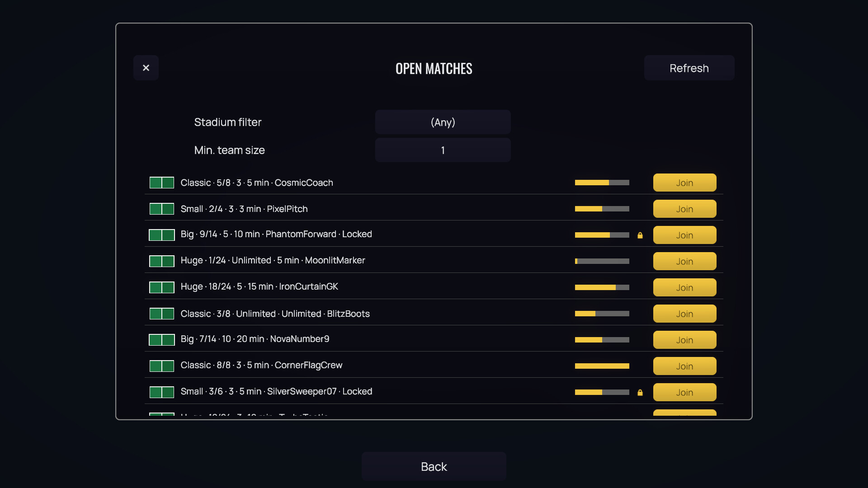868x488 pixels.
Task: Refresh the open matches list
Action: pos(689,68)
